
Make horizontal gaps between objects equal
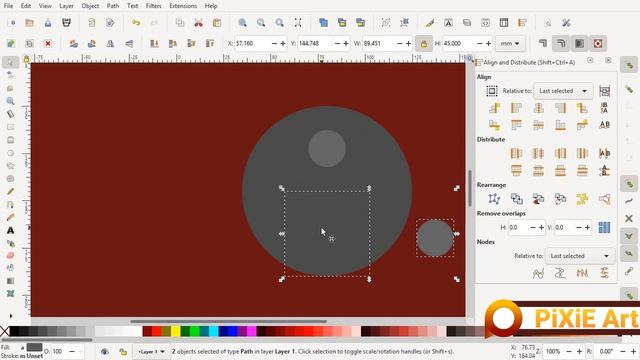(582, 153)
